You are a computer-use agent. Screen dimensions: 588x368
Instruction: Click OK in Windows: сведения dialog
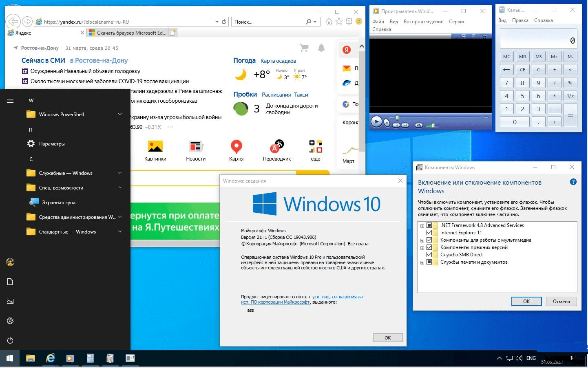tap(387, 338)
